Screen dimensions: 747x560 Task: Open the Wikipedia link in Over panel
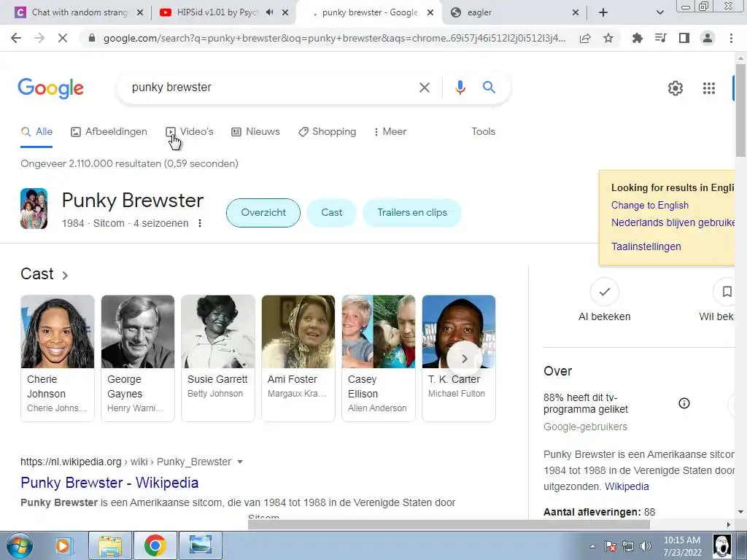[627, 486]
